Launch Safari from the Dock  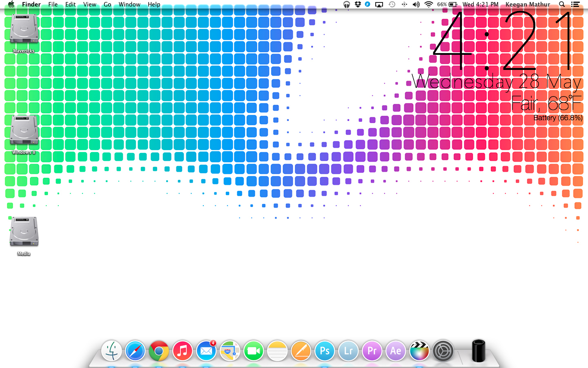click(135, 351)
